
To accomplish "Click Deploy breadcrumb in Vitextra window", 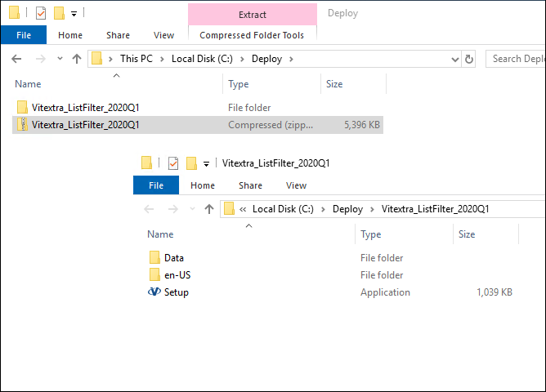I will coord(347,209).
